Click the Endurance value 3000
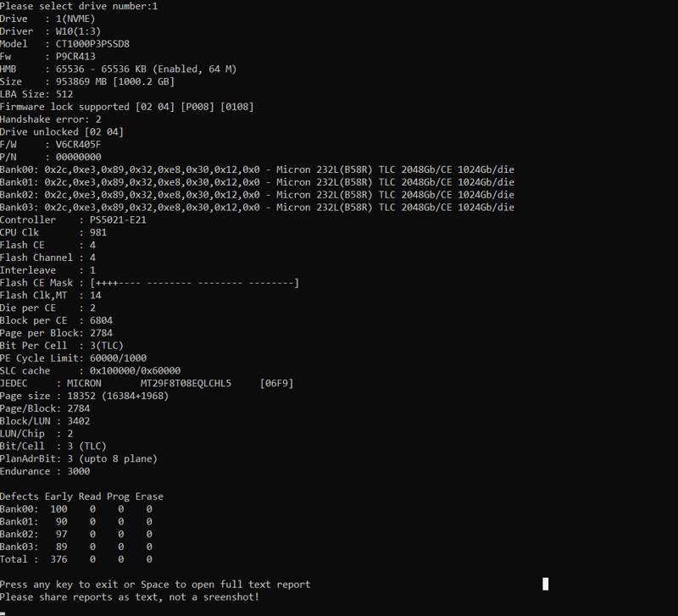Viewport: 678px width, 616px height. pyautogui.click(x=79, y=472)
